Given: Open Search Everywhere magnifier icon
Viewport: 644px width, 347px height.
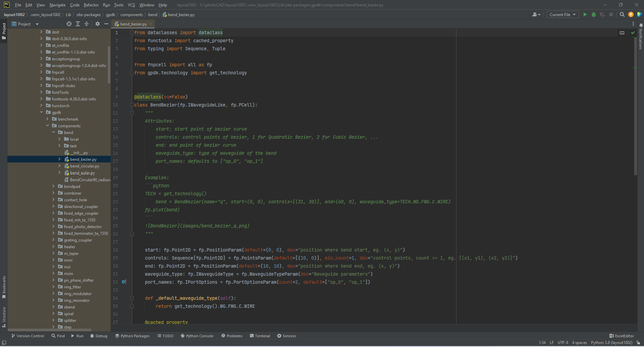Looking at the screenshot, I should (x=622, y=14).
